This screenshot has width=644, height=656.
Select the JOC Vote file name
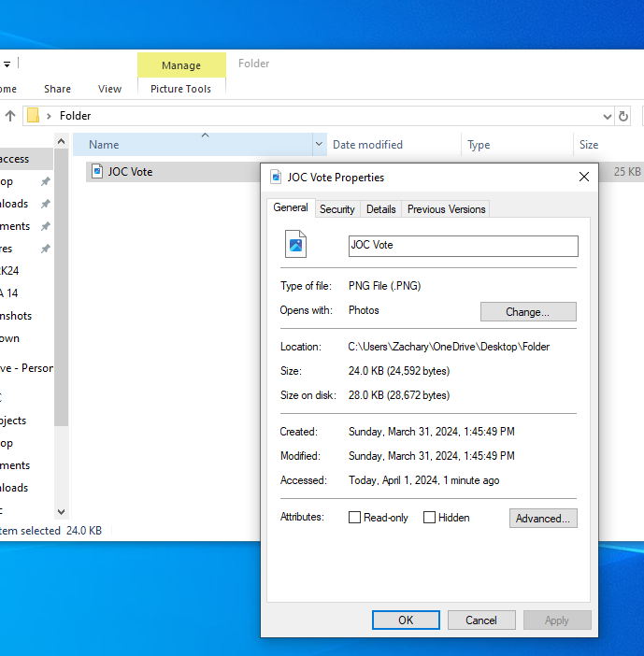click(x=130, y=172)
